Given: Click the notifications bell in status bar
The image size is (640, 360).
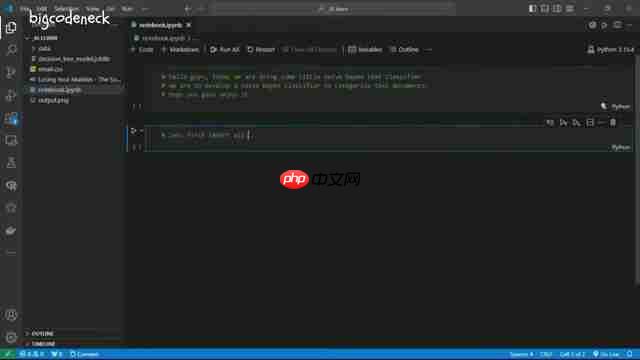Looking at the screenshot, I should pos(629,354).
